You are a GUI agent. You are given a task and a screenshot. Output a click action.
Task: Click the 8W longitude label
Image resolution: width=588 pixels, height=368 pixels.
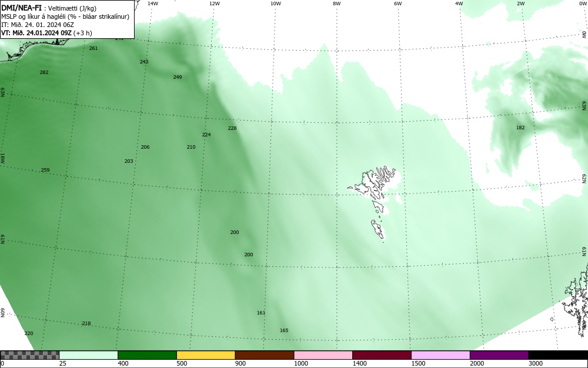[x=337, y=4]
